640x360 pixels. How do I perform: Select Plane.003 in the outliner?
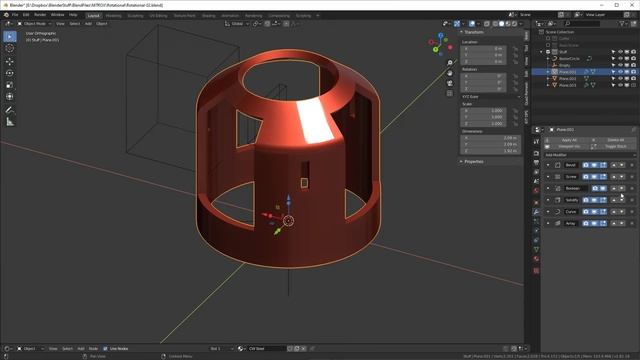tap(567, 85)
